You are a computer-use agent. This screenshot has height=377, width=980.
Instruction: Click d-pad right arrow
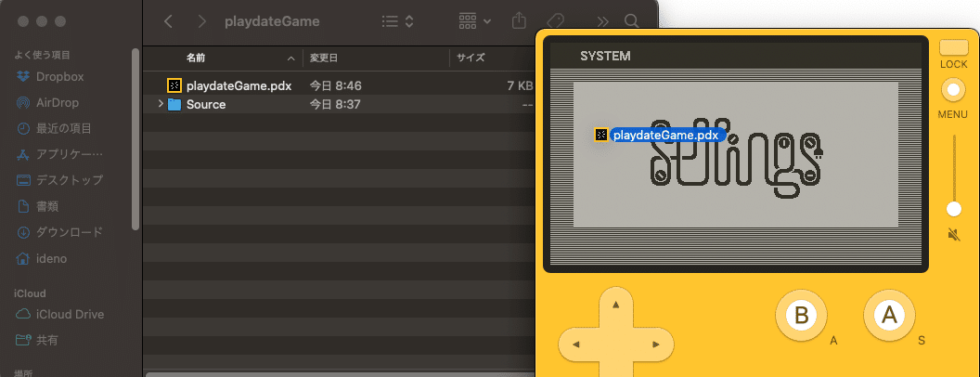(x=655, y=344)
